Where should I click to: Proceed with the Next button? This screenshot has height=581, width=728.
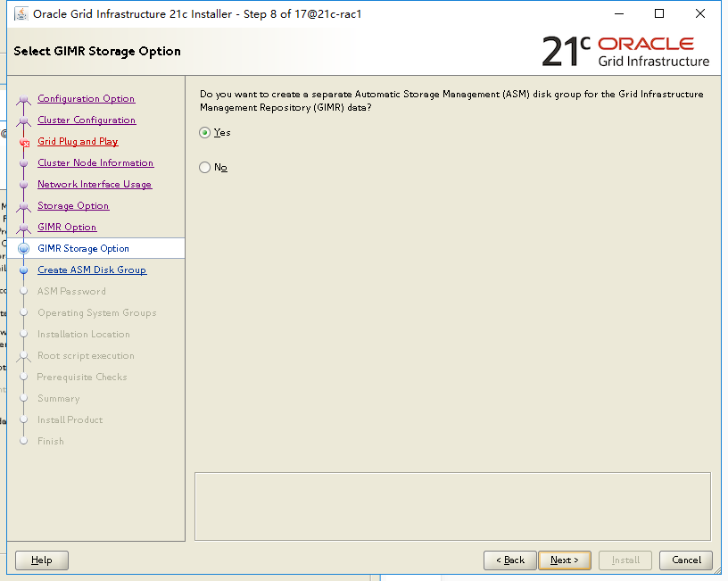point(565,560)
